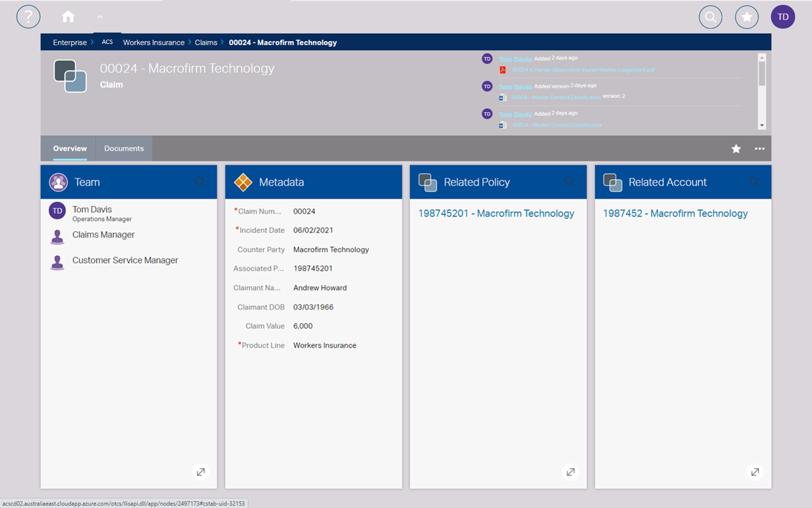Image resolution: width=812 pixels, height=508 pixels.
Task: Search within the Related Policy widget
Action: coord(569,182)
